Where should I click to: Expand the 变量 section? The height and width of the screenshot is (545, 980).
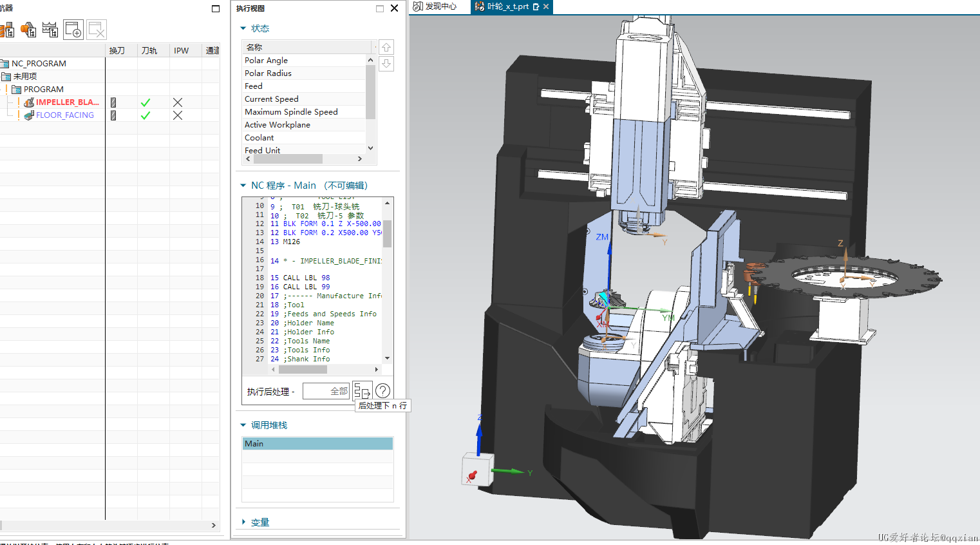[x=243, y=522]
